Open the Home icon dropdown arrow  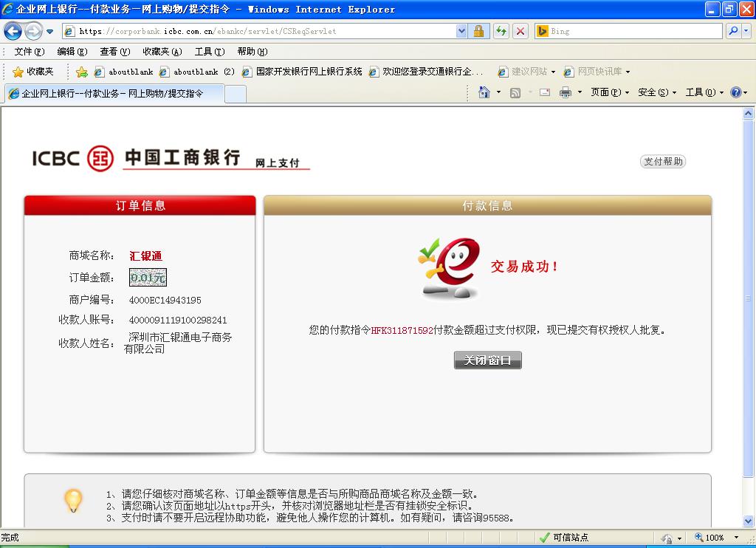pyautogui.click(x=498, y=92)
